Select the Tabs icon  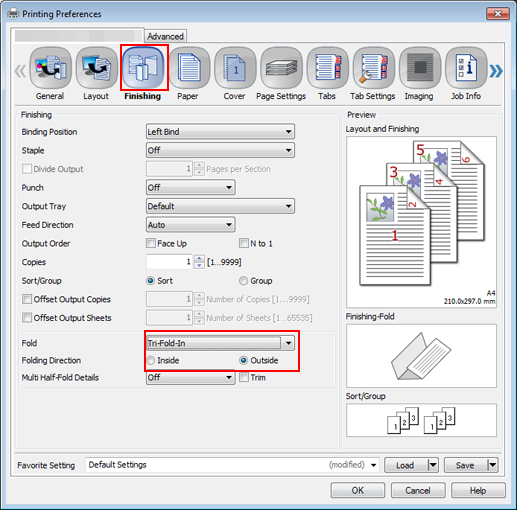327,68
